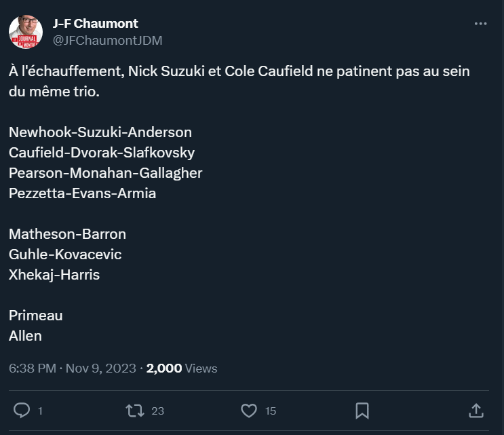The height and width of the screenshot is (435, 504).
Task: Retweet this post using the repost icon
Action: pos(136,410)
